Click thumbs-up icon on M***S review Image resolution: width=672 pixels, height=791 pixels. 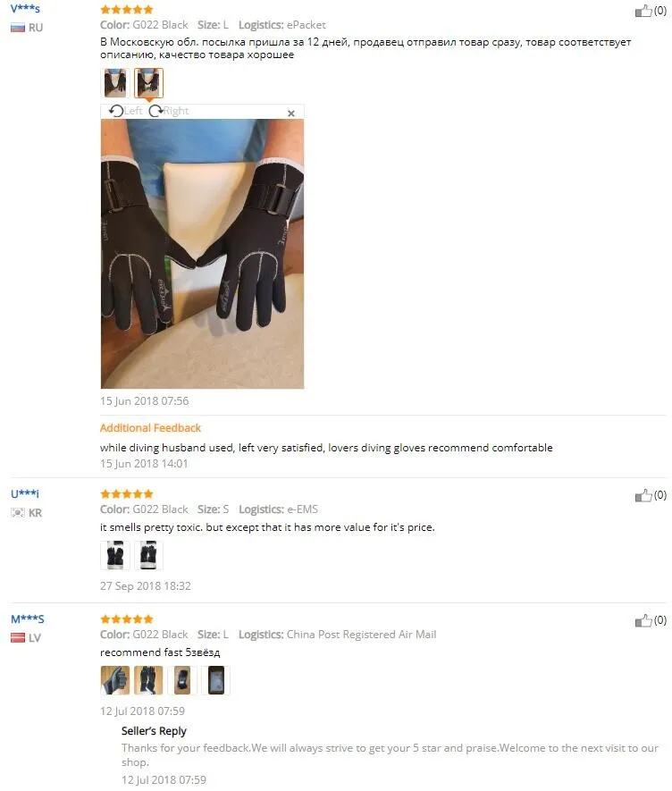[x=643, y=620]
